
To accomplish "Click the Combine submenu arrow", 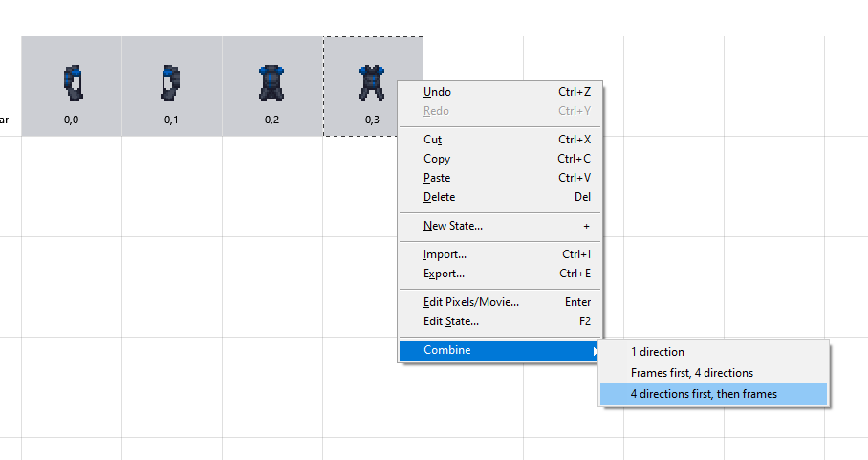I will 595,351.
